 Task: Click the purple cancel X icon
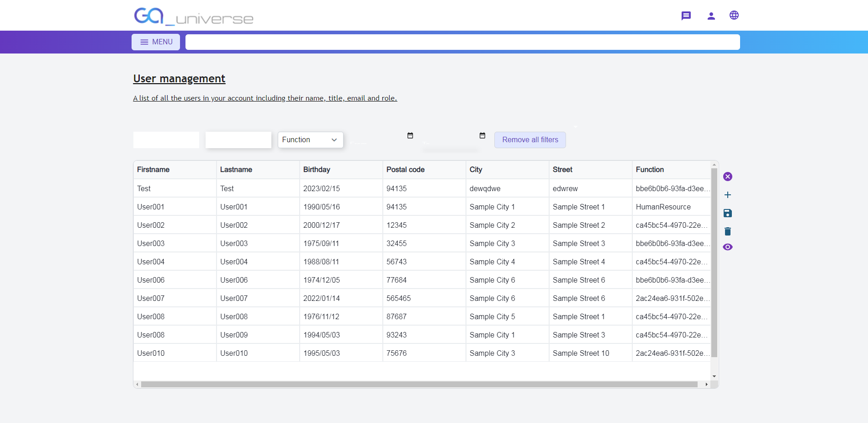[728, 177]
